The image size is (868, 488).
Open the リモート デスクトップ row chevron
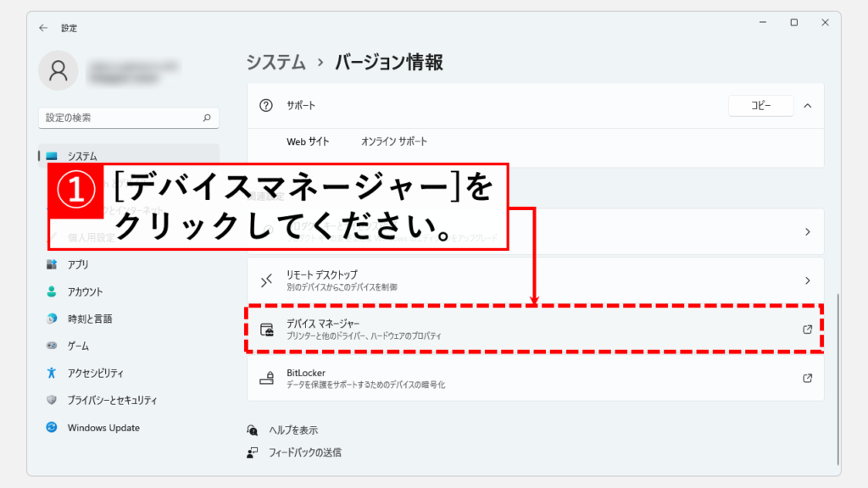coord(807,280)
